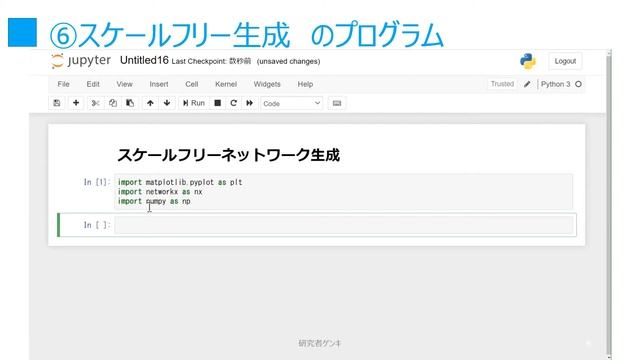Click the Logout button

[x=565, y=61]
